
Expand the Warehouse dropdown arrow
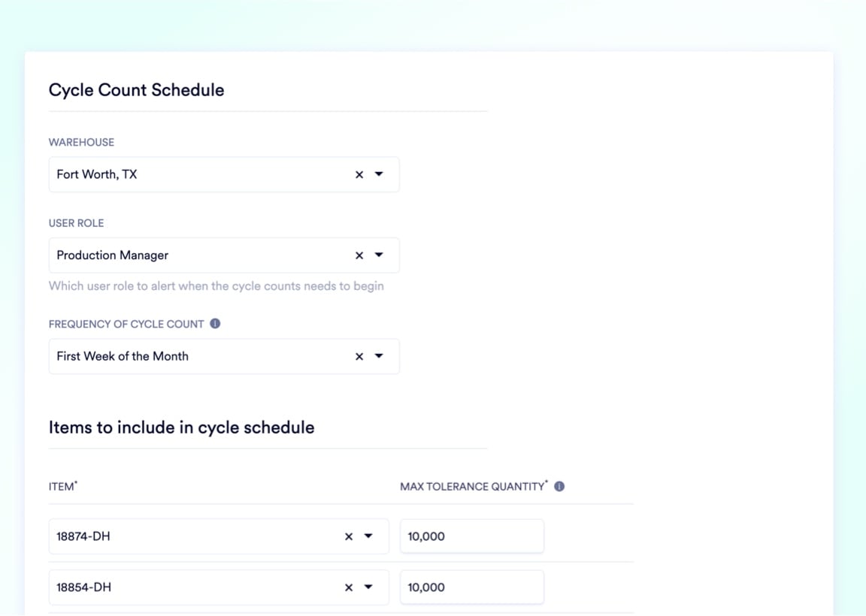pos(379,174)
